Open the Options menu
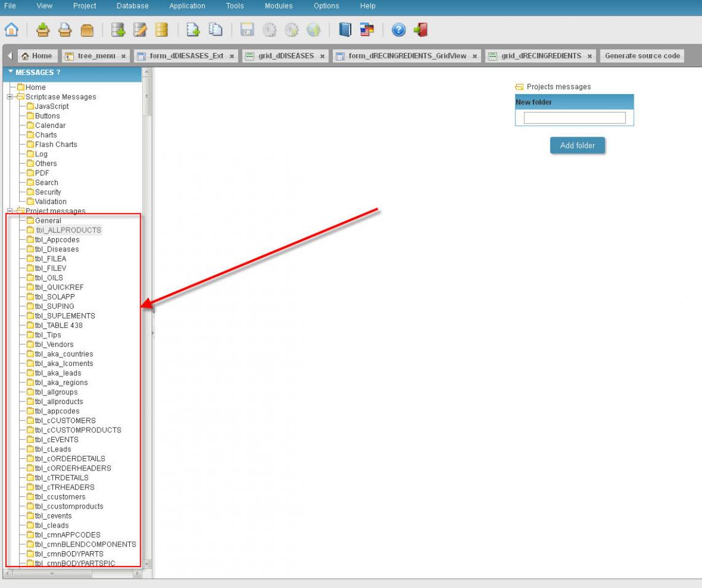The image size is (702, 588). 326,6
